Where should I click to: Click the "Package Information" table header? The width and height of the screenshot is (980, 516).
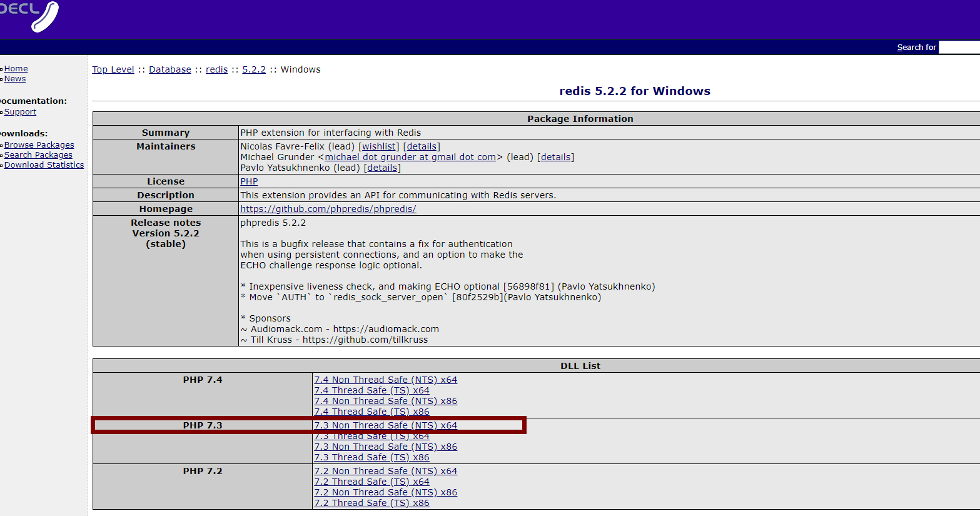point(580,119)
